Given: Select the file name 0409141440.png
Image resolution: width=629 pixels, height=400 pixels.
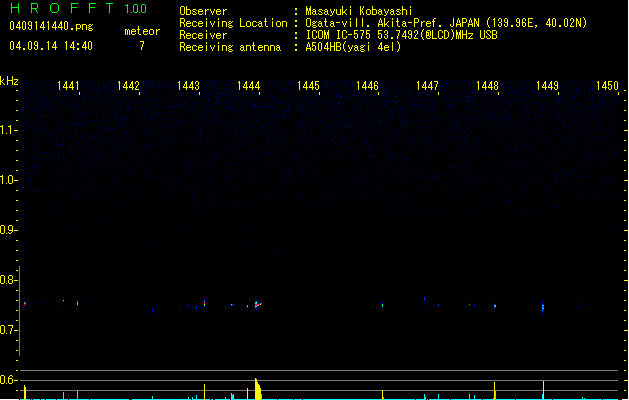Looking at the screenshot, I should (x=51, y=26).
